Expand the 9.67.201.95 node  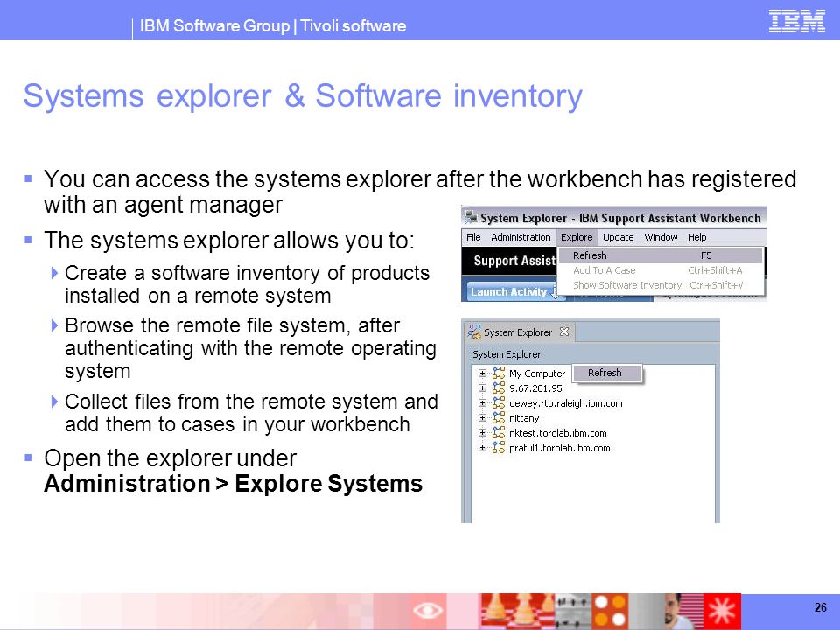(x=482, y=388)
